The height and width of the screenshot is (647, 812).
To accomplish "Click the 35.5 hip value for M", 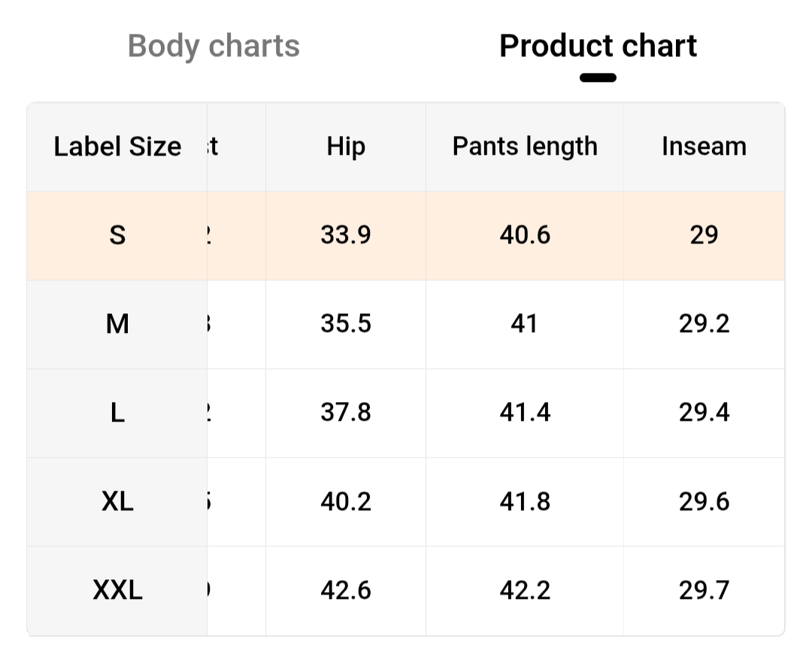I will point(346,324).
